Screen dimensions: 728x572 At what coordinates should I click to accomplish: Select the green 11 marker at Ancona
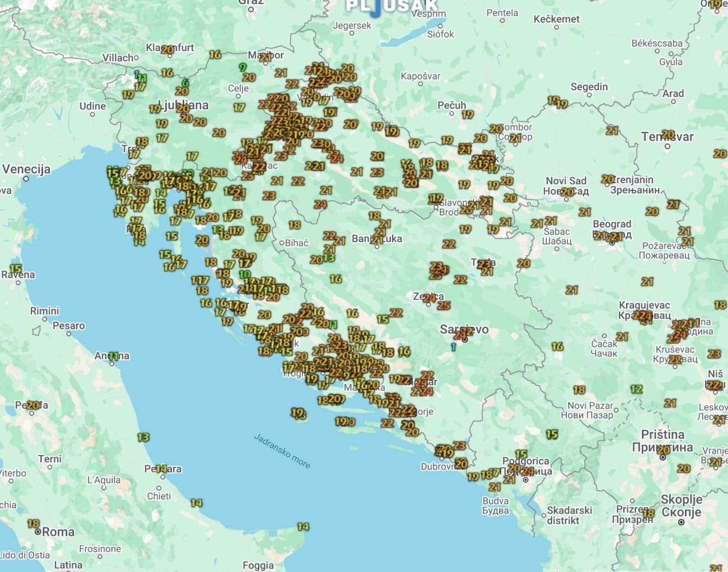point(114,356)
